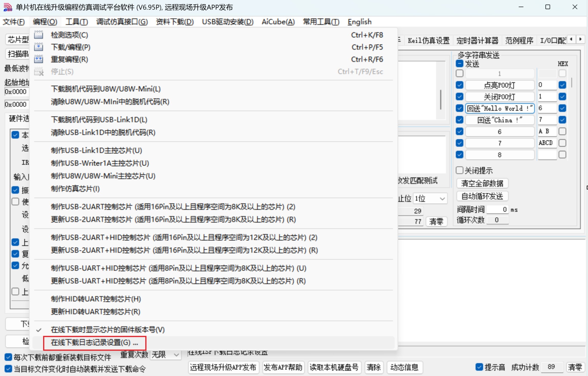
Task: Click 读取本机硬盘号 button
Action: [334, 367]
